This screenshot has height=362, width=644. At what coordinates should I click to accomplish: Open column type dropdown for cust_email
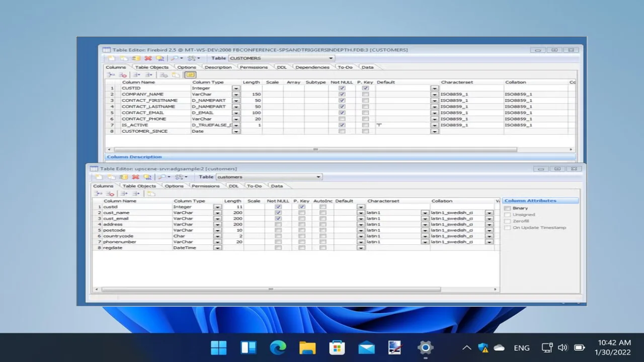point(217,219)
